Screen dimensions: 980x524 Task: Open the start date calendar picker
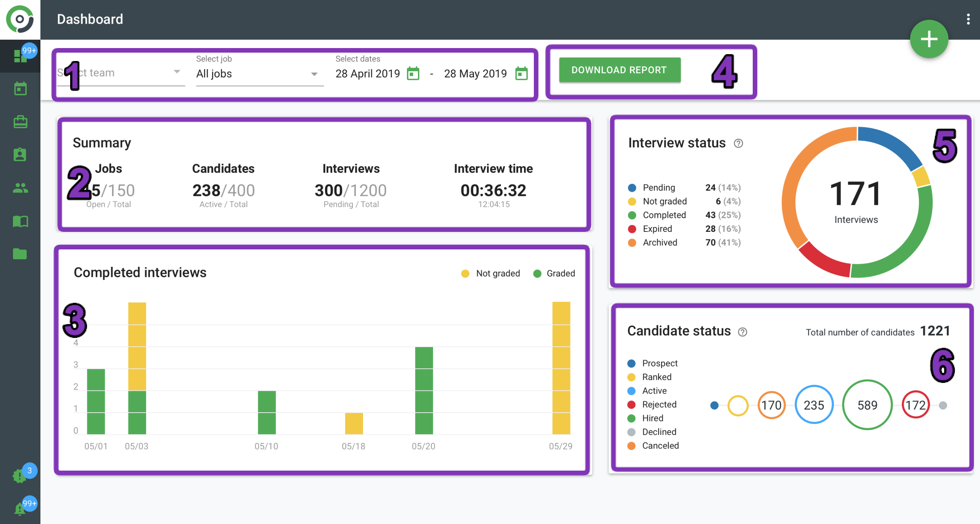coord(413,74)
